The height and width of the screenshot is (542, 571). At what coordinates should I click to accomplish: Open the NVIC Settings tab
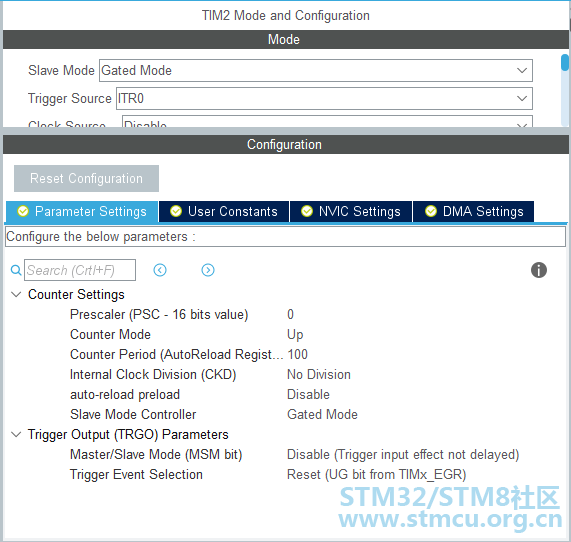351,211
